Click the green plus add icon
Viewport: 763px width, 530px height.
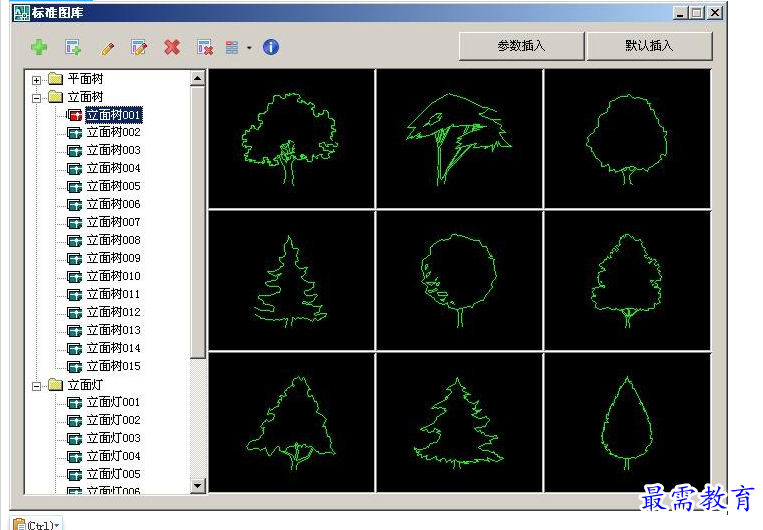point(39,47)
